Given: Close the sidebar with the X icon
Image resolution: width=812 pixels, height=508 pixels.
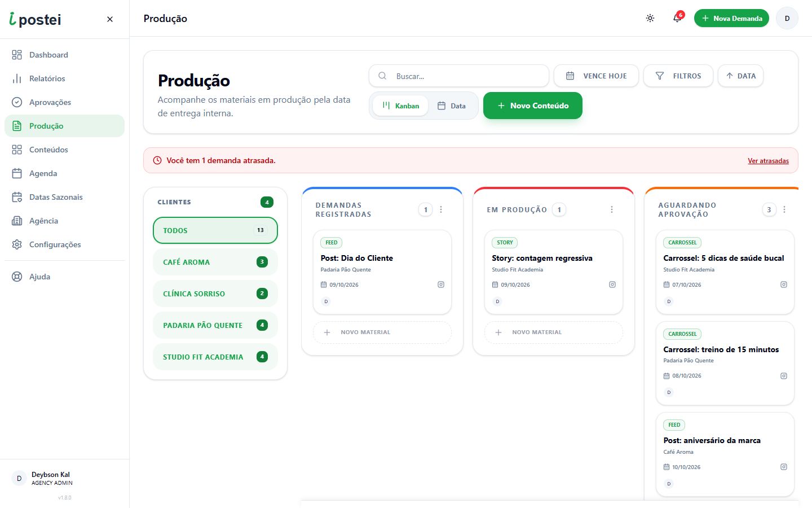Looking at the screenshot, I should (110, 19).
